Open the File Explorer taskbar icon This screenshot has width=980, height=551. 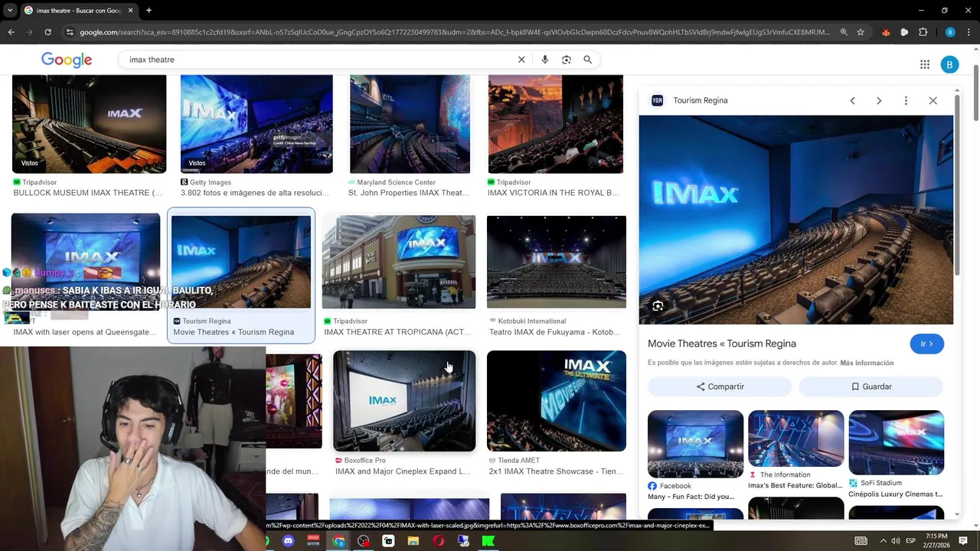[x=413, y=541]
